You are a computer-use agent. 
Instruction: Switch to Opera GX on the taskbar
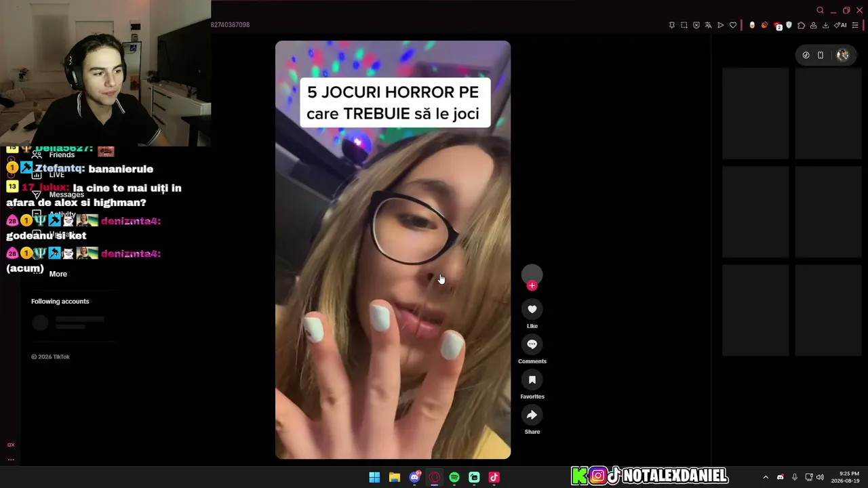[435, 477]
